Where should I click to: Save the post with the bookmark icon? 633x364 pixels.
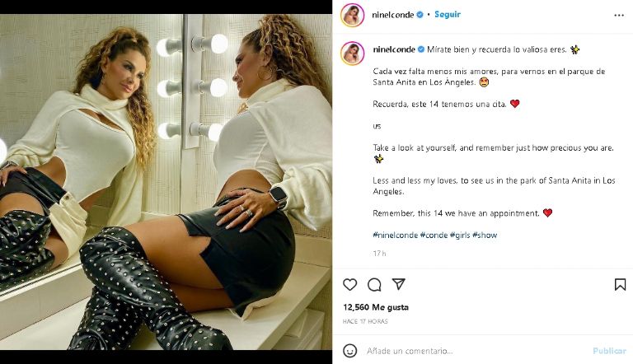pyautogui.click(x=620, y=284)
